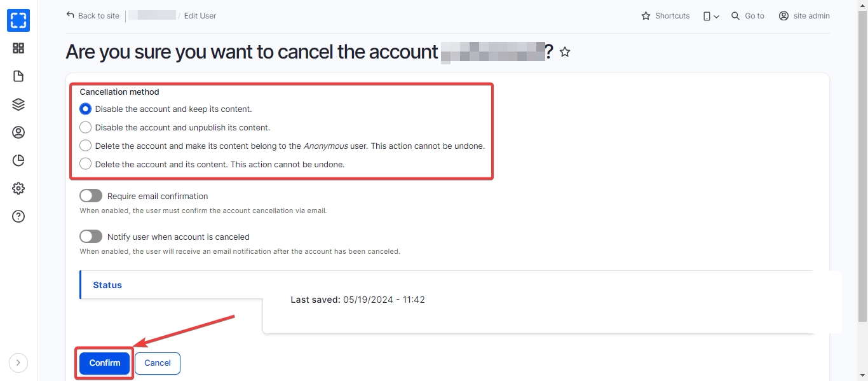Open the Help question mark icon

click(18, 216)
